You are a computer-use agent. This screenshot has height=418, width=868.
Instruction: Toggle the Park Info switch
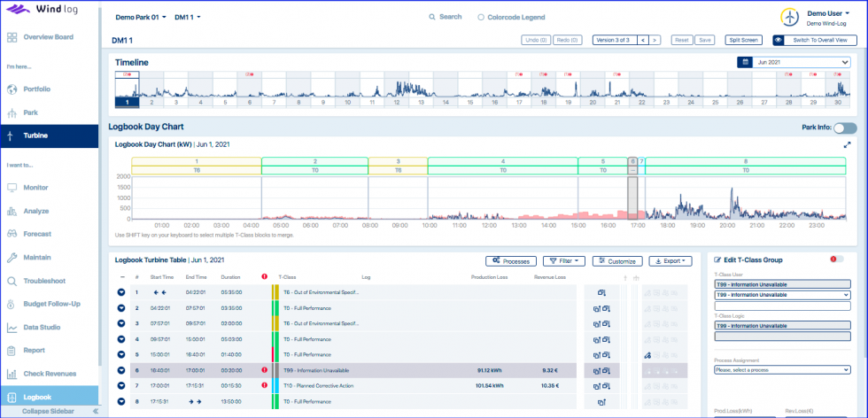(844, 128)
